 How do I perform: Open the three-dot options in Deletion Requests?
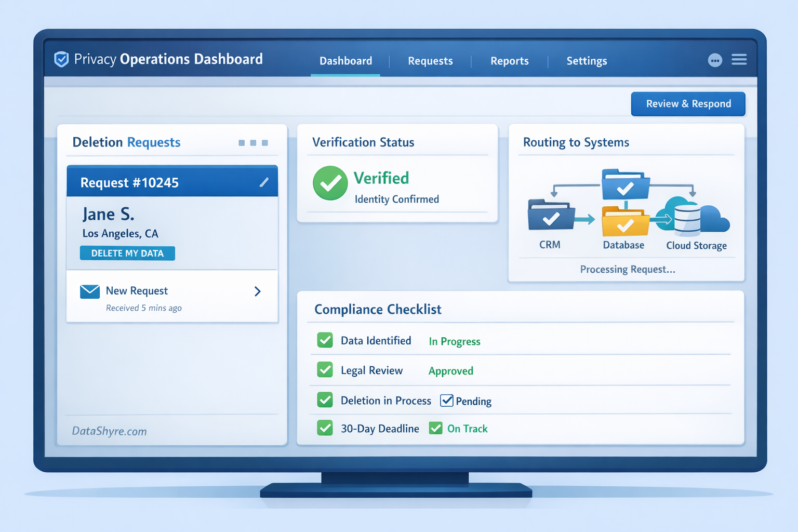coord(253,143)
